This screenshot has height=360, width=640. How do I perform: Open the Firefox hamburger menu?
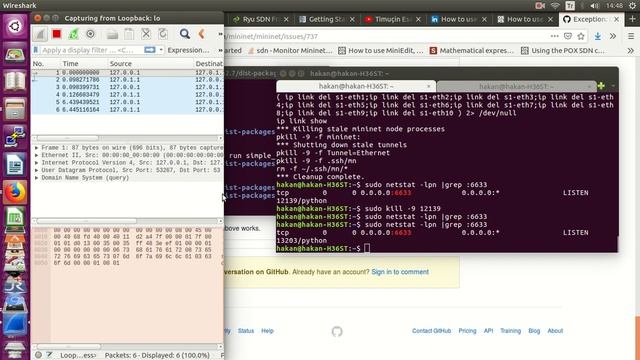(x=631, y=36)
